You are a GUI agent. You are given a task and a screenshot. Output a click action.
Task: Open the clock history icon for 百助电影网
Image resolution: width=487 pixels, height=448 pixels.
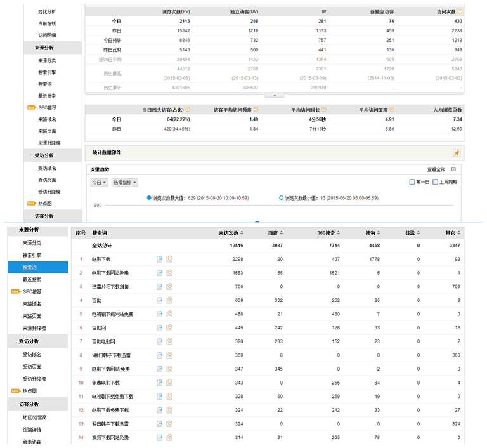169,341
